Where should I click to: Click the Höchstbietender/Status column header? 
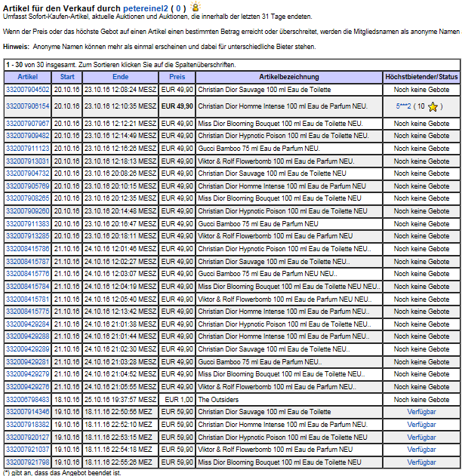click(421, 77)
